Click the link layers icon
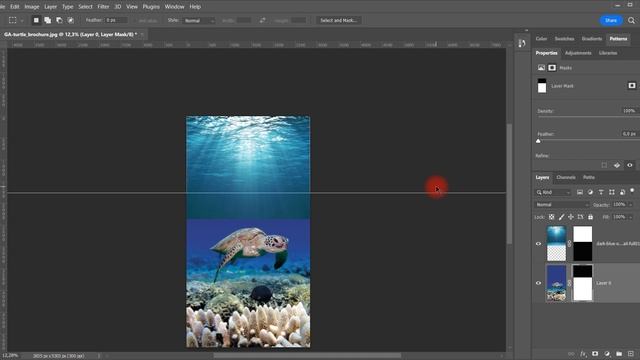640x360 pixels. click(571, 354)
